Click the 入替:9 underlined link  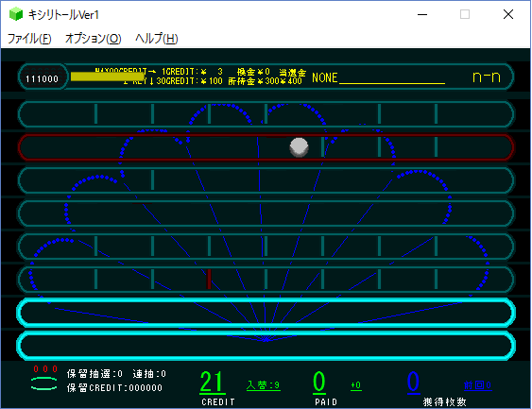[264, 385]
